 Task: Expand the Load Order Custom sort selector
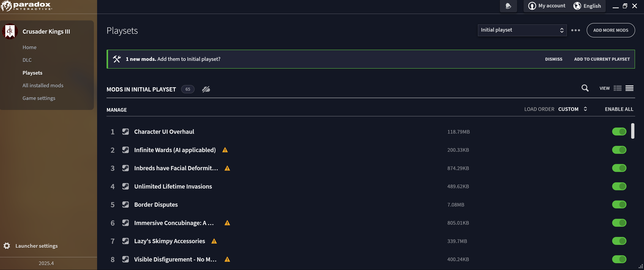pyautogui.click(x=572, y=109)
